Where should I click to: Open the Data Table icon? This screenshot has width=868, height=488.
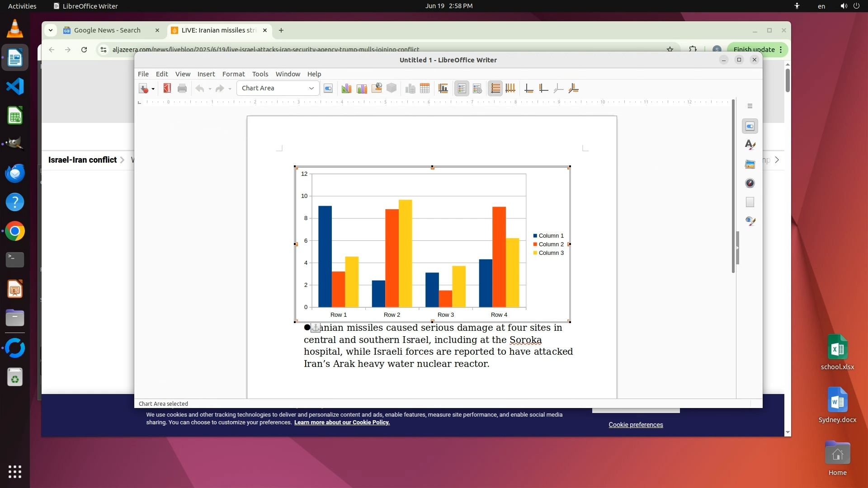[425, 89]
